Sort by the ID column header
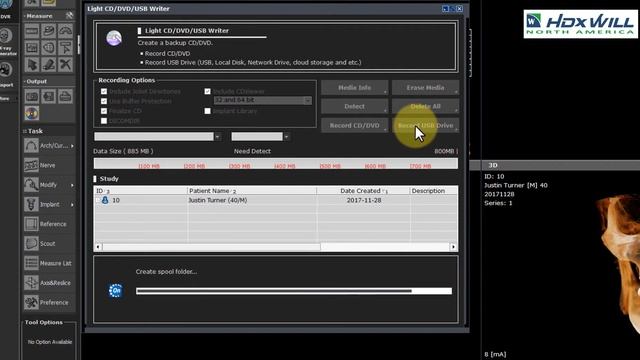The image size is (640, 360). pos(140,191)
